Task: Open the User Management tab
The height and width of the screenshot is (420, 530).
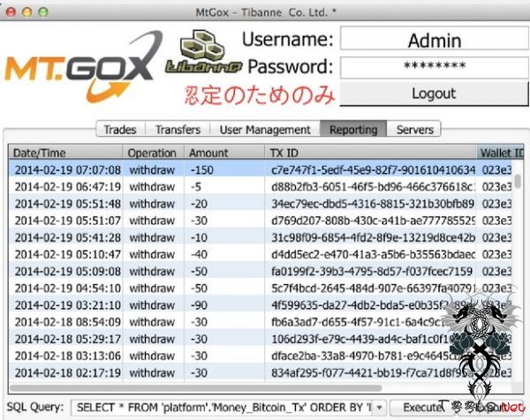Action: 264,130
